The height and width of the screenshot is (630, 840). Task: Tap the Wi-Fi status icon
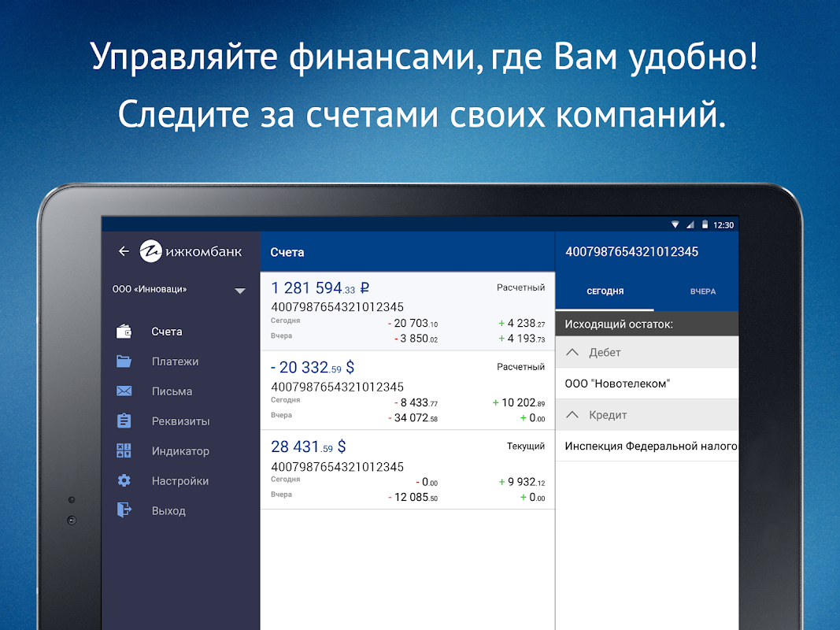(x=675, y=225)
